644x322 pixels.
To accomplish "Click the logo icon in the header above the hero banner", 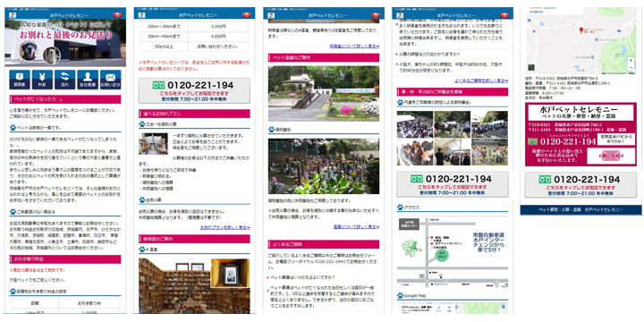I will point(13,15).
